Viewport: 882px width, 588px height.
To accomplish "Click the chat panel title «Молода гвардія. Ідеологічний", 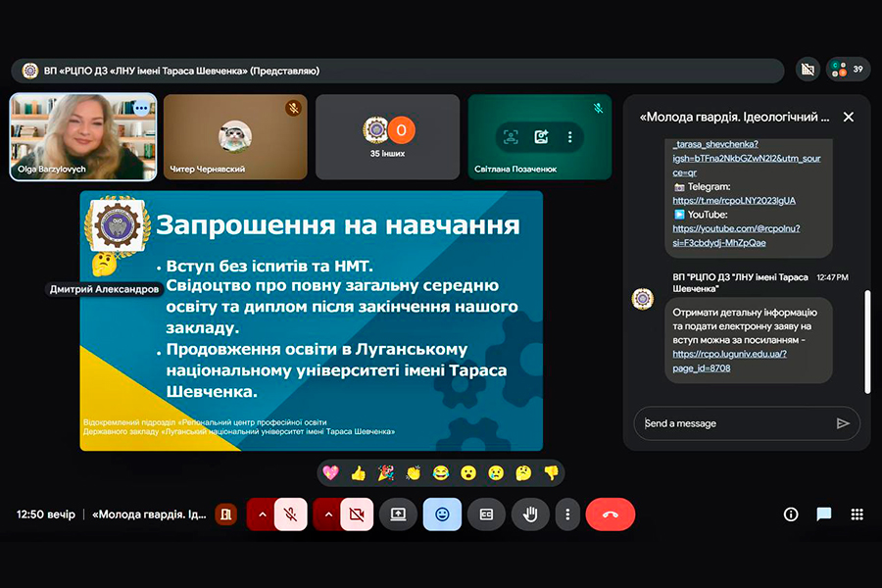I will tap(734, 117).
